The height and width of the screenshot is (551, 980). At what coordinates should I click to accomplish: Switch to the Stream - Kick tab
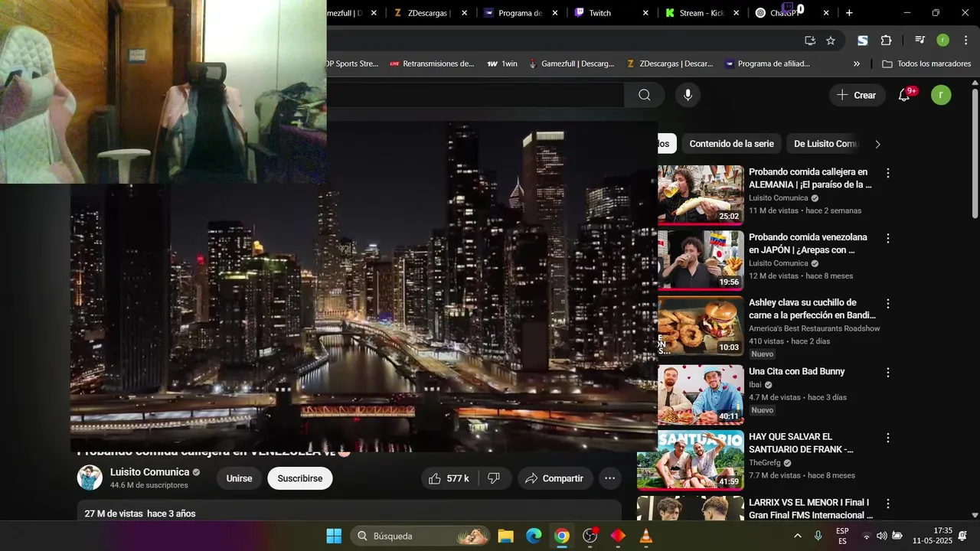click(x=701, y=13)
